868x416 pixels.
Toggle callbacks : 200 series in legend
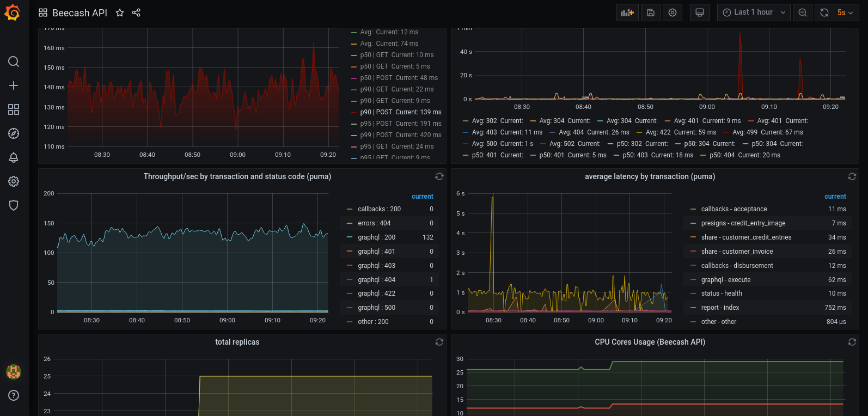pyautogui.click(x=379, y=209)
